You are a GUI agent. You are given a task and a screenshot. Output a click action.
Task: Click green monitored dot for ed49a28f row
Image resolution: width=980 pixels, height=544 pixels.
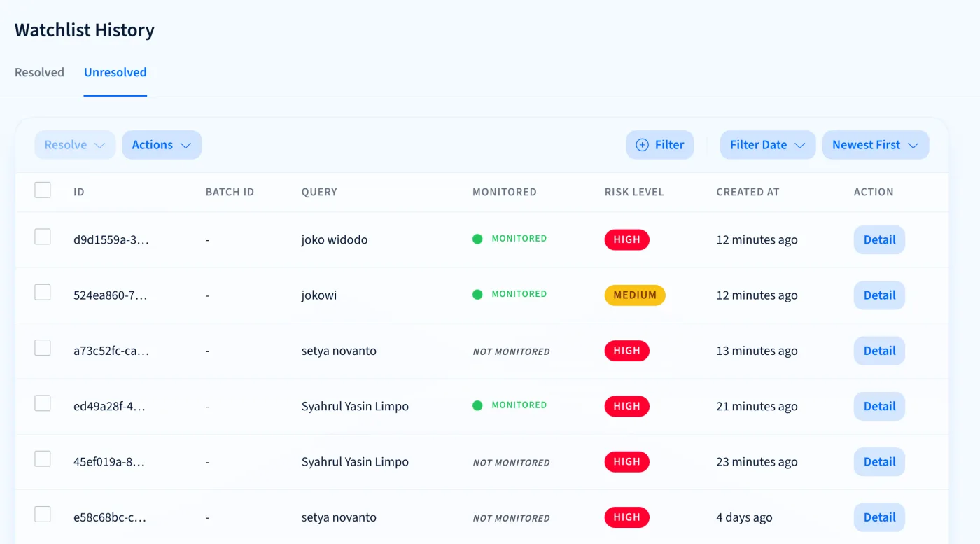pyautogui.click(x=477, y=405)
